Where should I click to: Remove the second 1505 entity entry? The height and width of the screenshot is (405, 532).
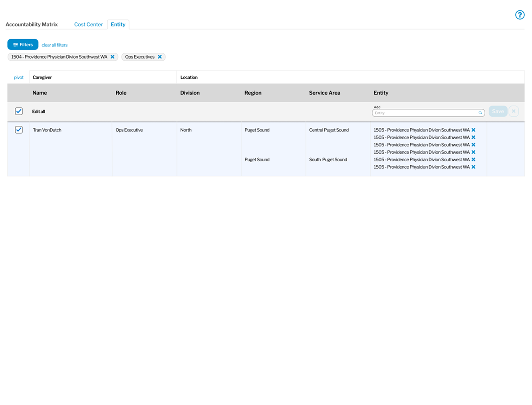[x=473, y=137]
